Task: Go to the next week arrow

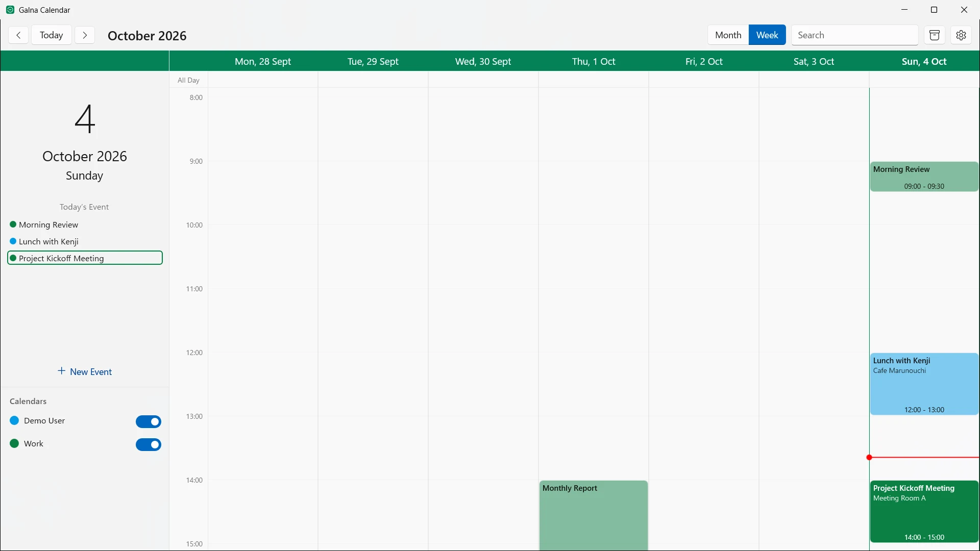Action: pos(85,35)
